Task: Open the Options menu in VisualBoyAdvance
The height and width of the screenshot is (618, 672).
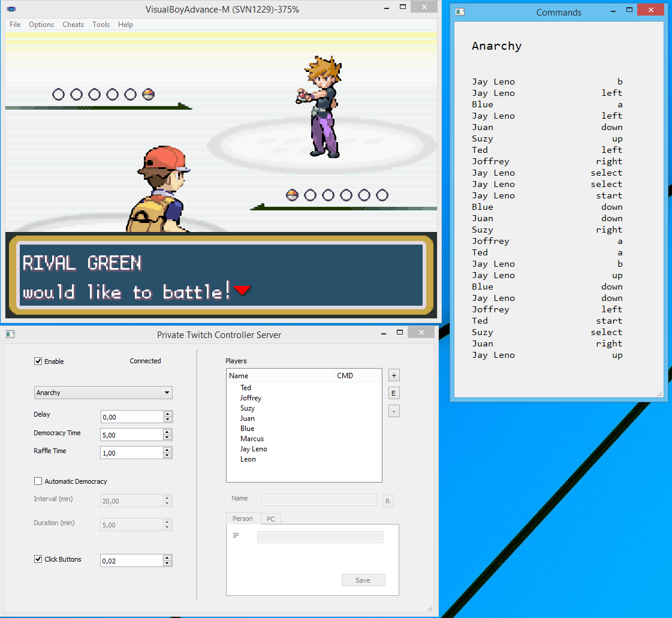Action: [x=41, y=25]
